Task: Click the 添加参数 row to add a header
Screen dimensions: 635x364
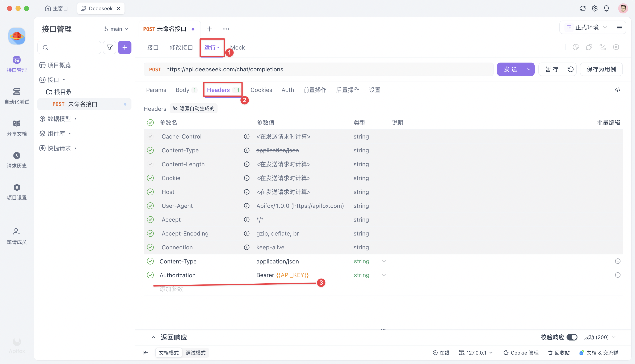Action: click(x=172, y=289)
